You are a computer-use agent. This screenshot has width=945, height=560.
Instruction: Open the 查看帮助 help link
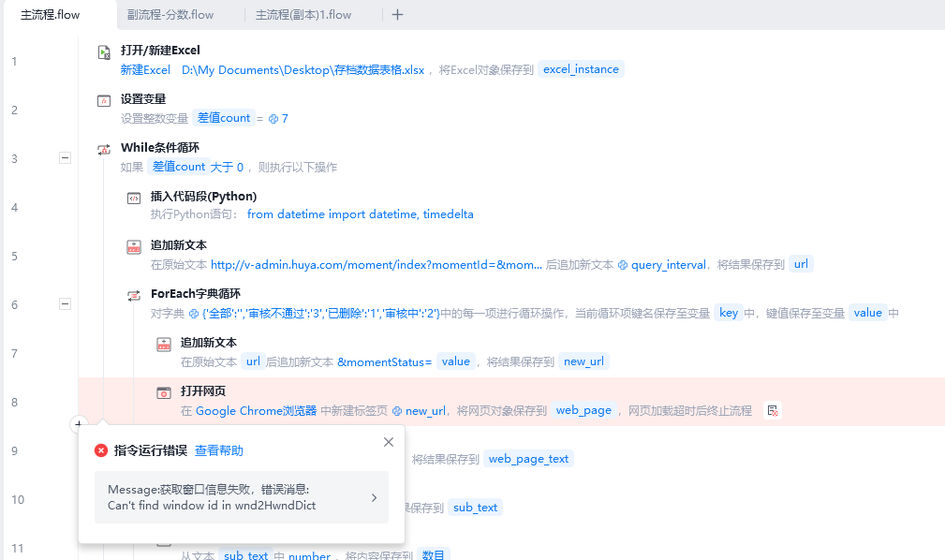point(218,450)
